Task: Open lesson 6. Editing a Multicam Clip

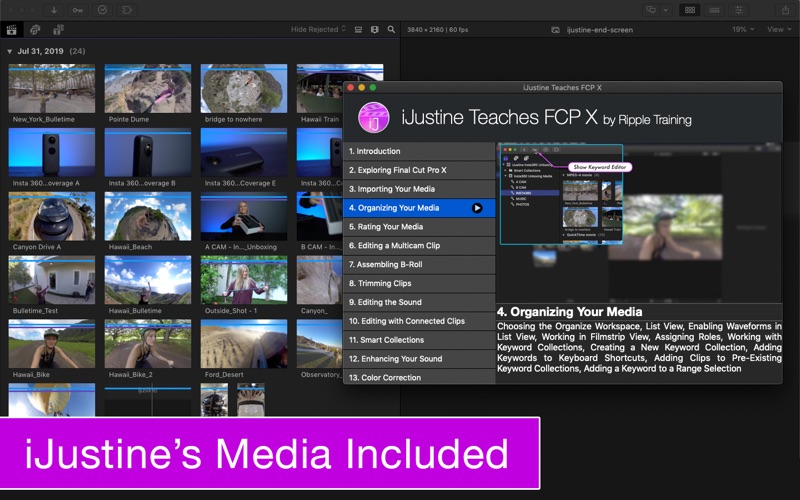Action: coord(419,245)
